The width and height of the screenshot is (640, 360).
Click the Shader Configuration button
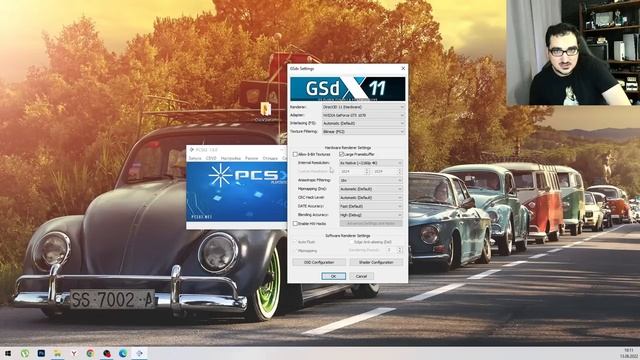coord(376,262)
